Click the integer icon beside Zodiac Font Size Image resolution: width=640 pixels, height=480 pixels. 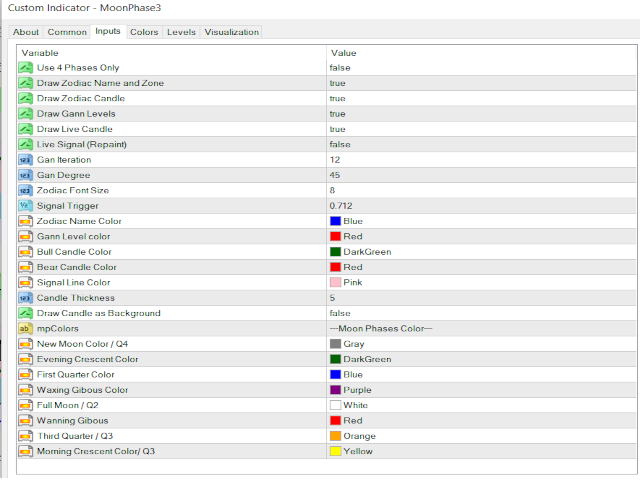25,191
